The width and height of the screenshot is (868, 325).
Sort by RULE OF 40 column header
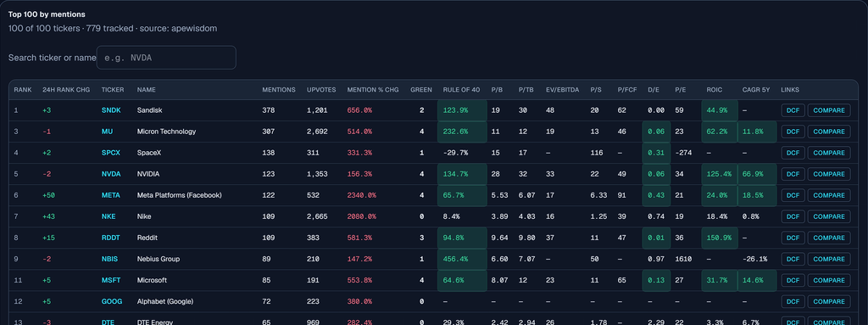tap(461, 90)
